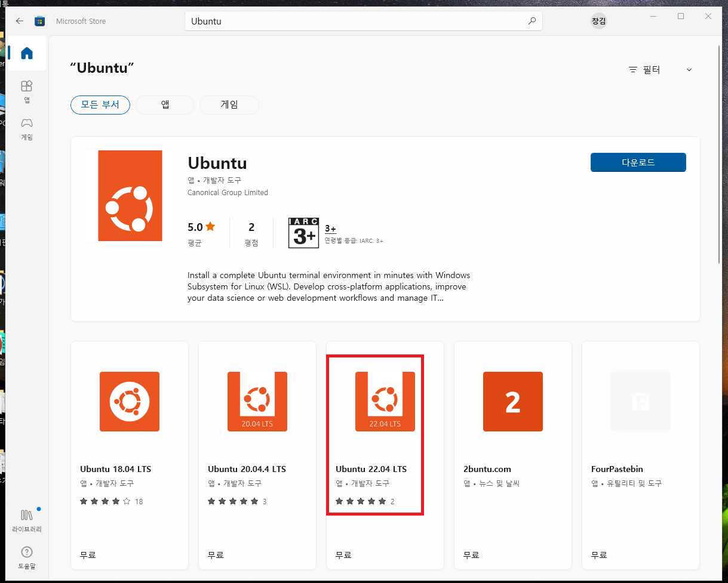Click 무료 price under FourPastebin
The width and height of the screenshot is (728, 583).
599,555
